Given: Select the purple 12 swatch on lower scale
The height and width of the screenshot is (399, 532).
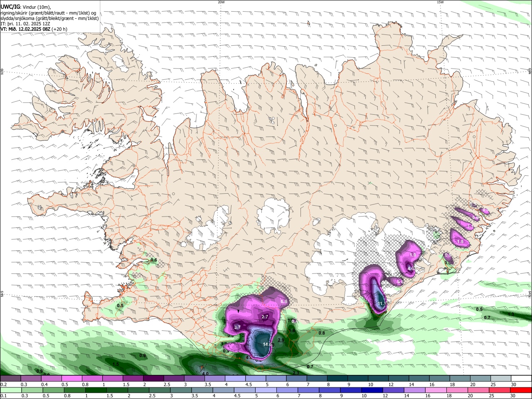Looking at the screenshot, I should [394, 390].
